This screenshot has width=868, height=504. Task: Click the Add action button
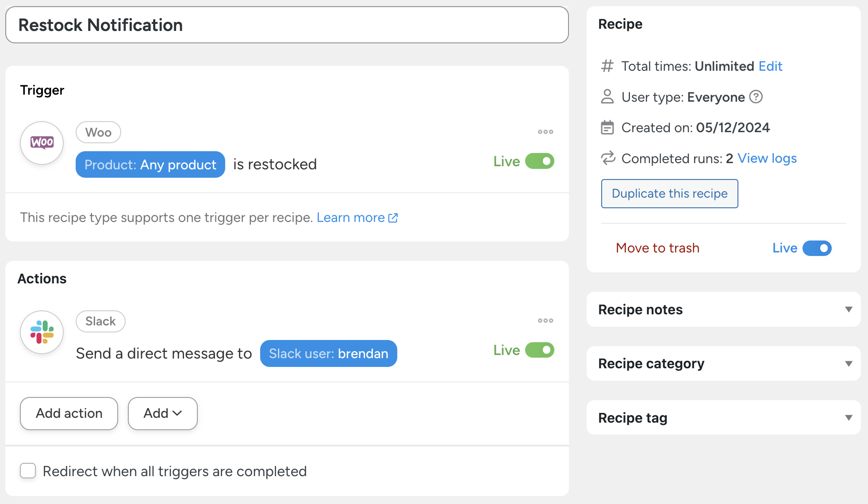(69, 413)
